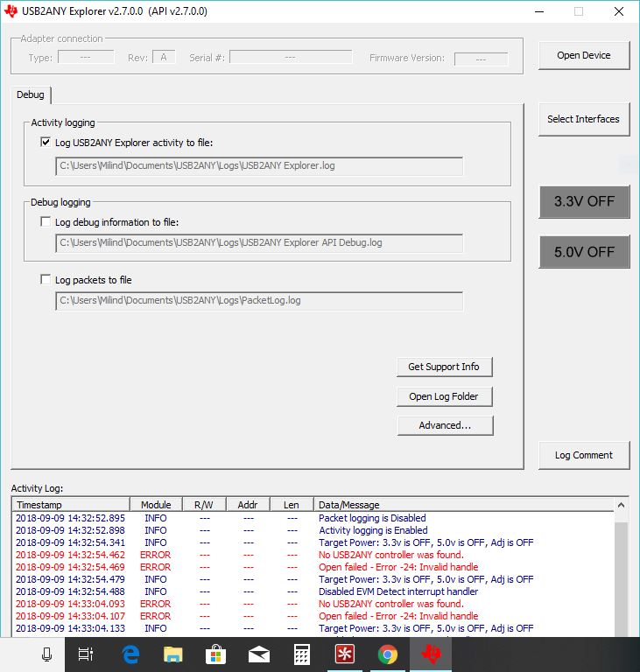
Task: Click the USB2ANY Explorer.log path field
Action: (259, 166)
